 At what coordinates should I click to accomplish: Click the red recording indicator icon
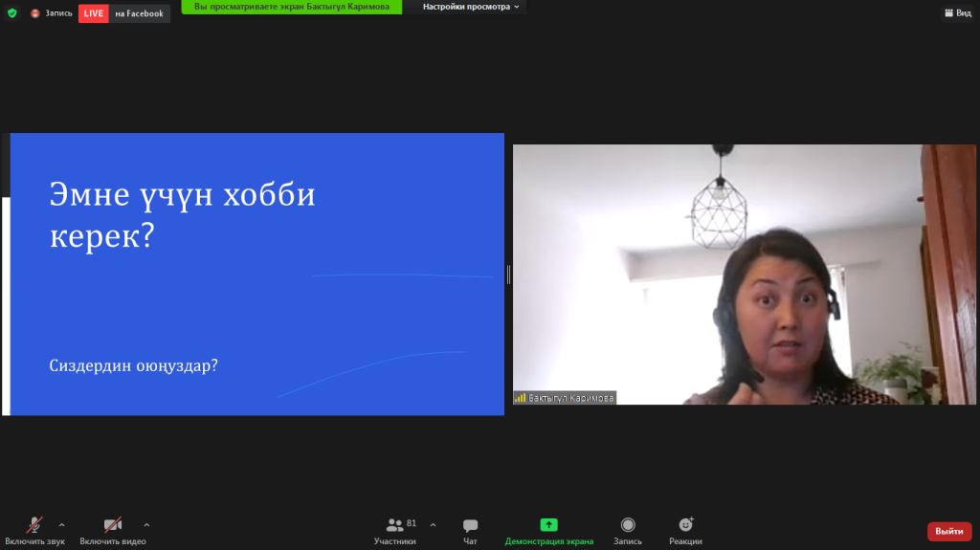35,13
